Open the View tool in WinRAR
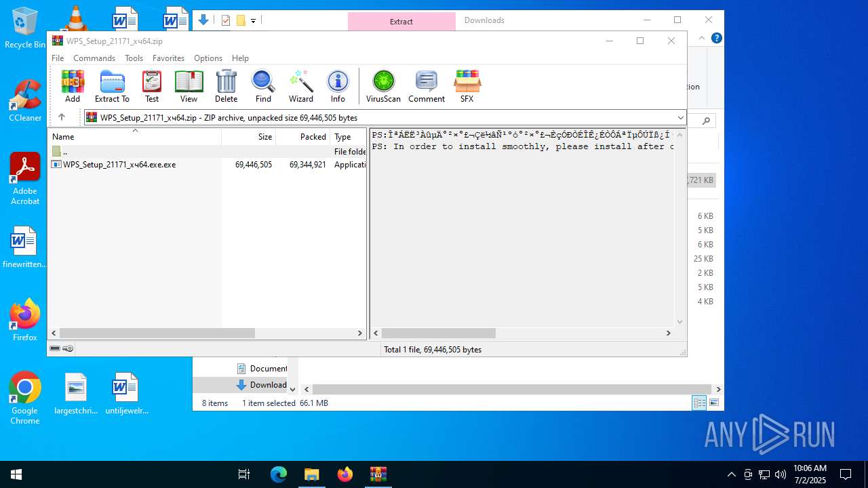 coord(189,86)
